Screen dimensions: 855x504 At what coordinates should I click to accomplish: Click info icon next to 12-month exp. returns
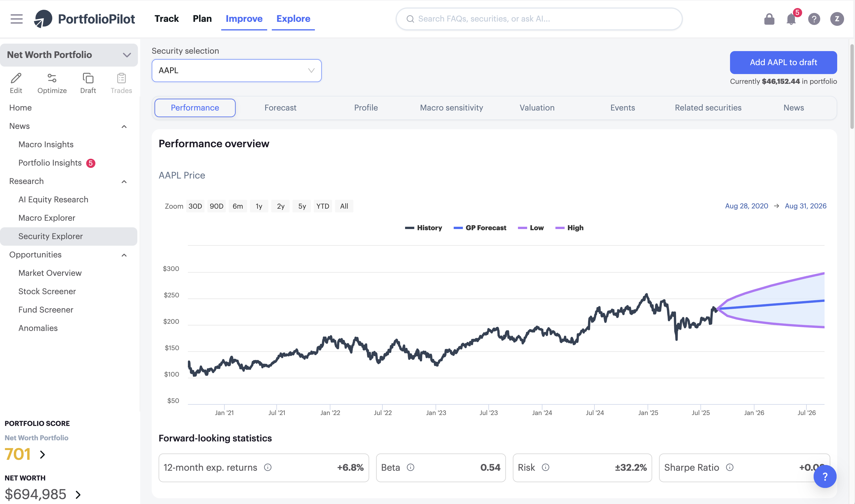268,467
